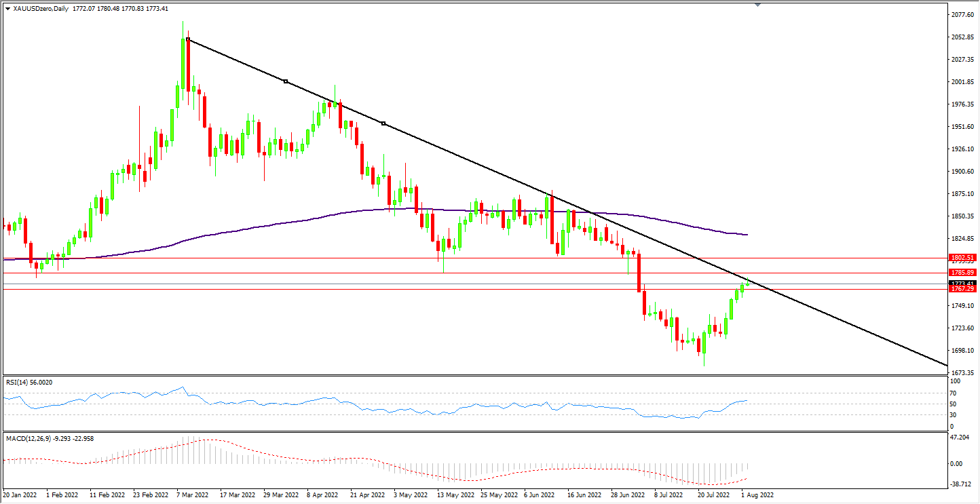Click the chart shift triangle marker at top
980x504 pixels.
click(x=758, y=5)
